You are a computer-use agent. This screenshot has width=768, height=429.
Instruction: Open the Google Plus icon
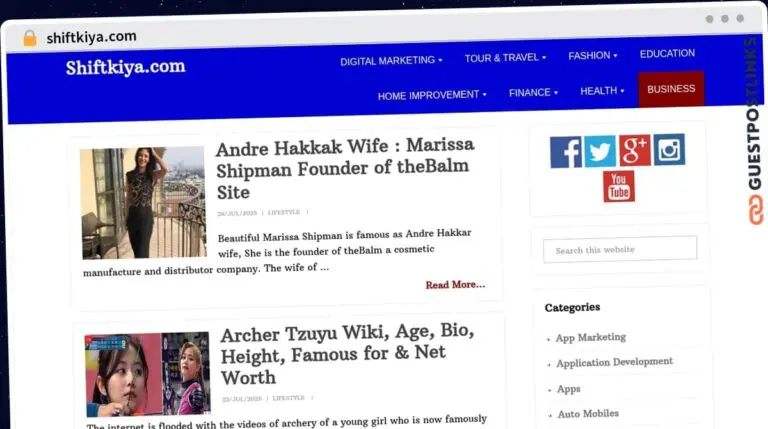634,151
